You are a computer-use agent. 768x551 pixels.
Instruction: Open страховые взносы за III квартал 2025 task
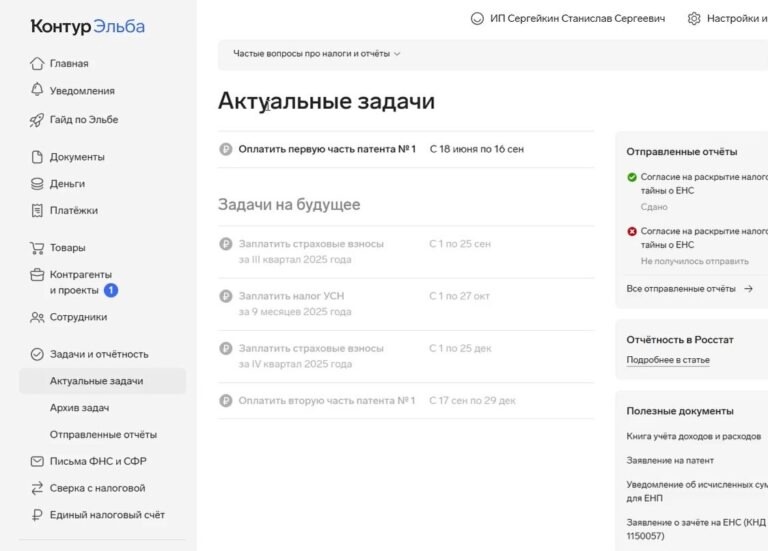click(x=311, y=252)
